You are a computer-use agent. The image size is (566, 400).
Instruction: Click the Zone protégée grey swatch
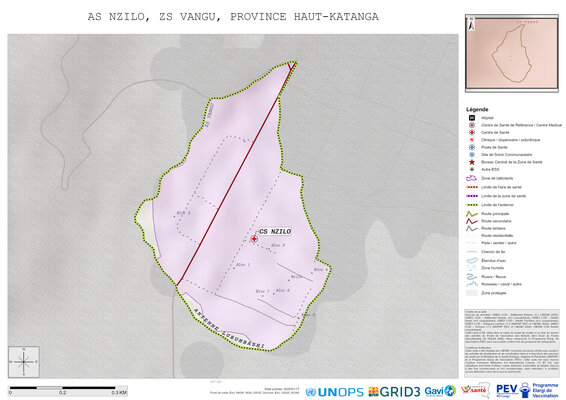(471, 293)
